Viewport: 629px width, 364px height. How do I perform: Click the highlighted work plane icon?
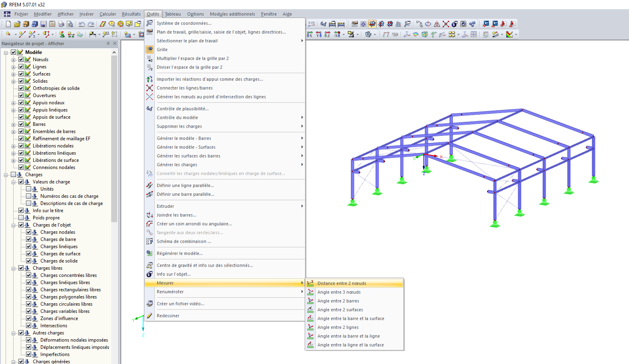(x=372, y=24)
